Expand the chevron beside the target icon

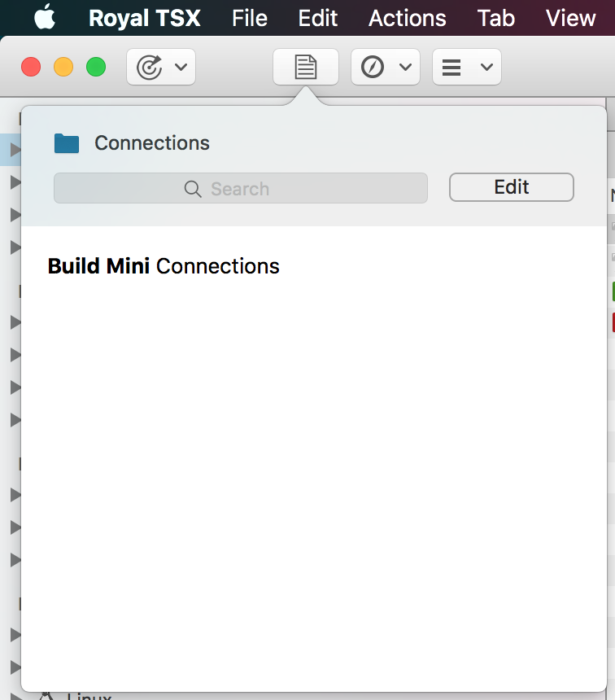click(x=181, y=67)
